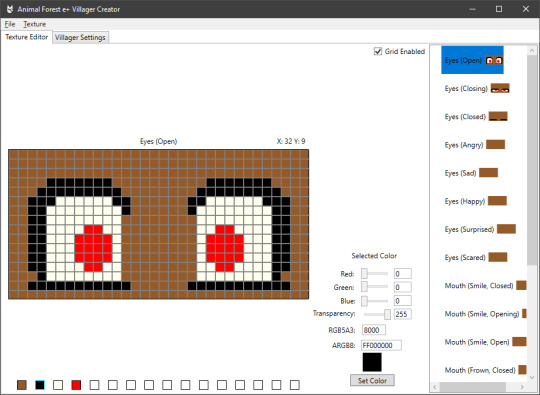Choose the Eyes (Angry) texture
The image size is (540, 395).
click(x=474, y=145)
